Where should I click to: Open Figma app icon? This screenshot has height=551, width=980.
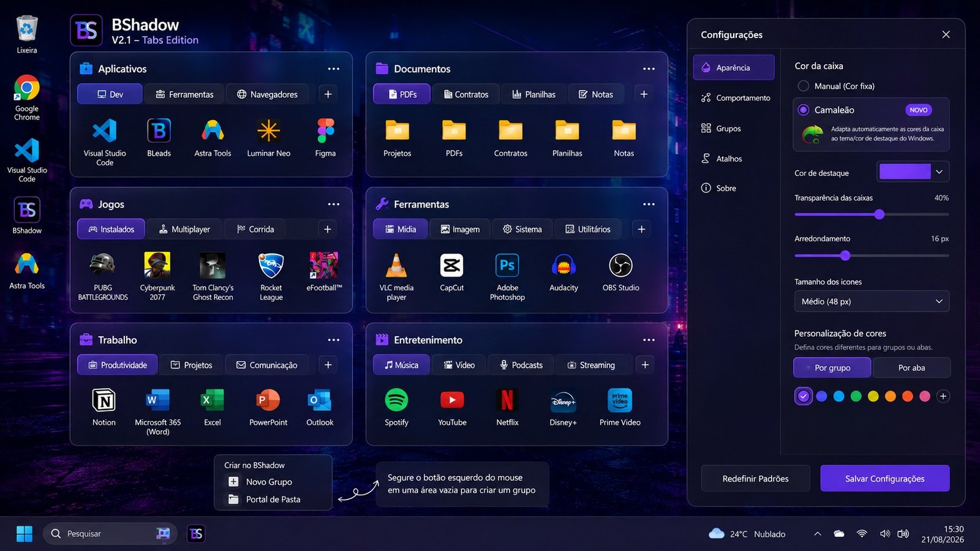(x=325, y=131)
